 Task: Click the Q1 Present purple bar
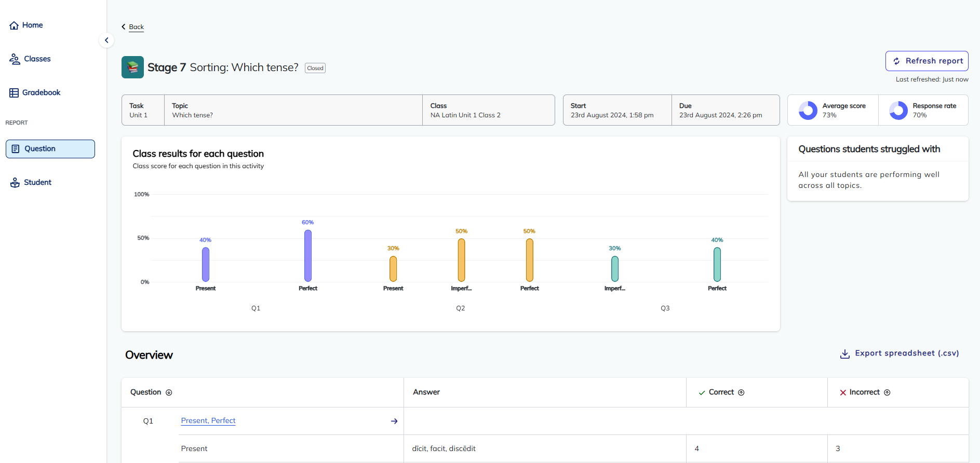point(206,265)
